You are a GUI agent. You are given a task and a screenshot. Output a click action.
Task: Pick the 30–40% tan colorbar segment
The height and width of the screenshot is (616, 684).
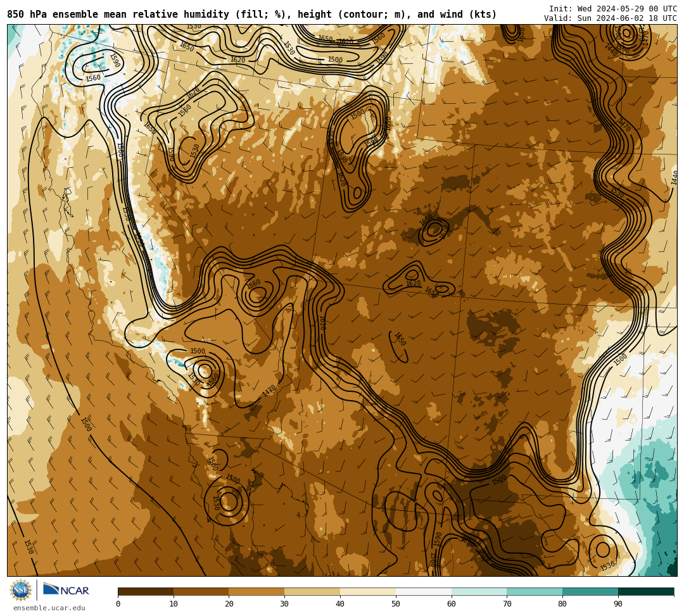coord(312,591)
